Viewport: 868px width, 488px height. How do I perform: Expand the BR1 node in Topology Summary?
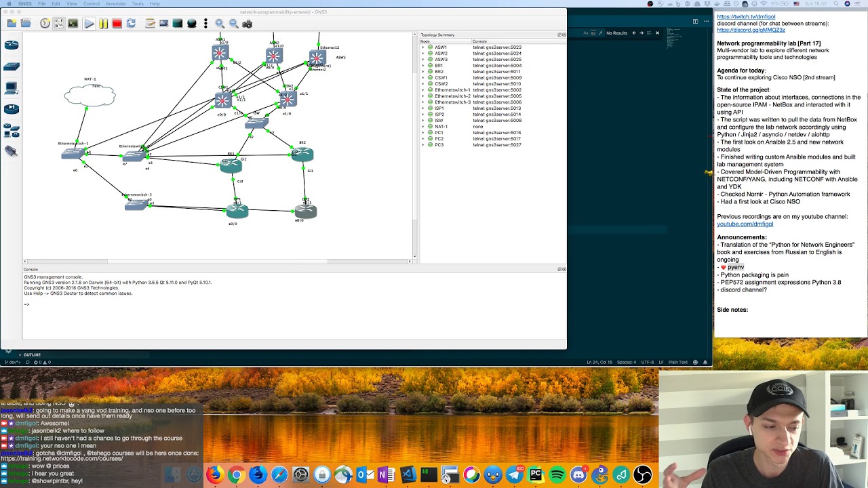pyautogui.click(x=423, y=66)
